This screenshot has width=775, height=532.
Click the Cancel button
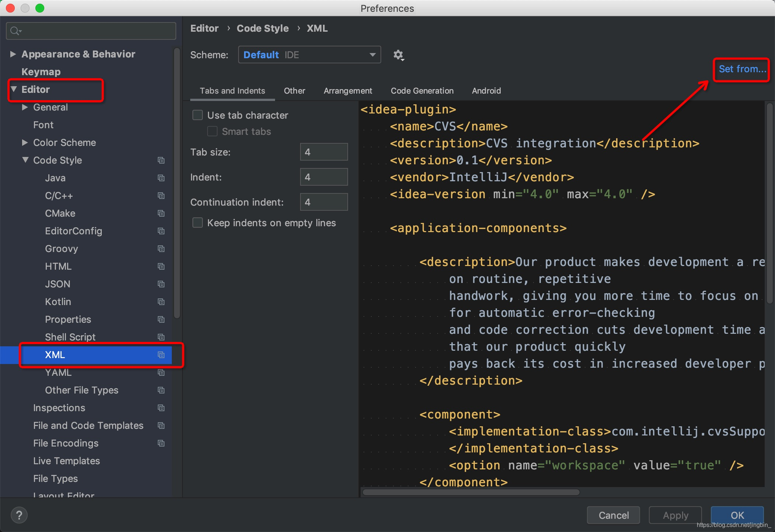(x=614, y=515)
